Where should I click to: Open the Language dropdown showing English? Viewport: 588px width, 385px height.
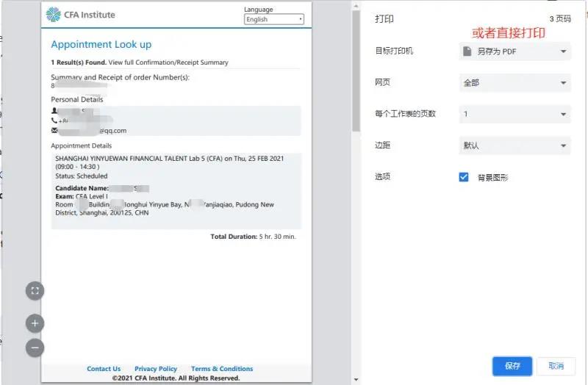click(273, 20)
